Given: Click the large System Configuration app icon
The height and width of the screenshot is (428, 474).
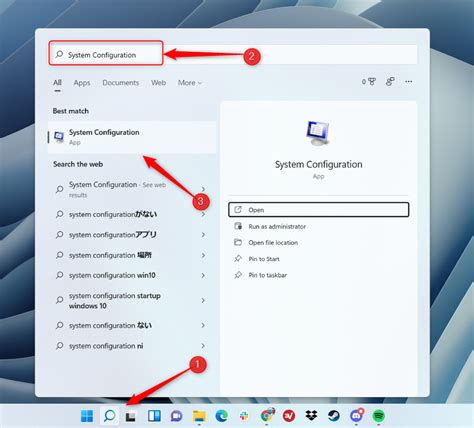Looking at the screenshot, I should click(318, 133).
